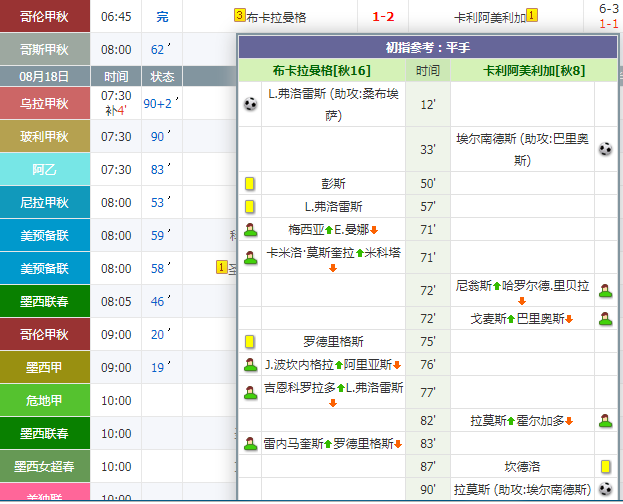Click substitution icon for 尼翁斯 at 72'
Screen dimensions: 623x504
coord(605,290)
